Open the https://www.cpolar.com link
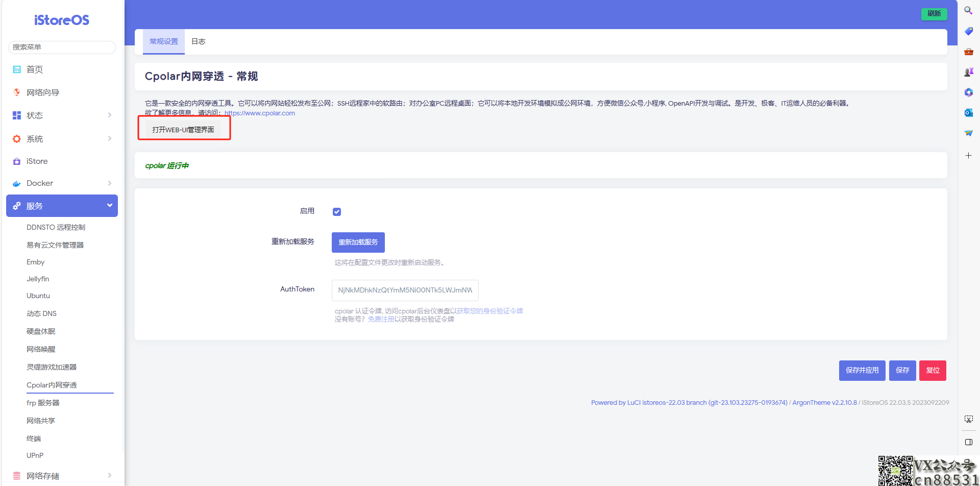Screen dimensions: 980x486 pos(260,113)
